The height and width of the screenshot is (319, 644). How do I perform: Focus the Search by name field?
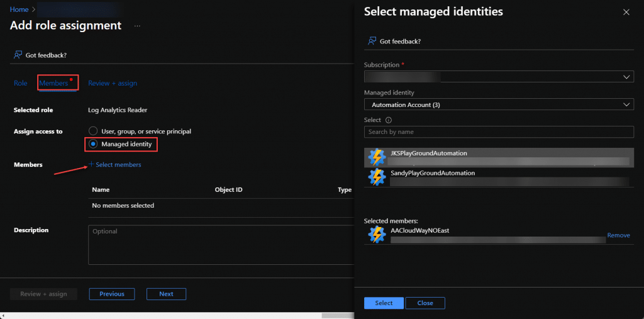[499, 132]
